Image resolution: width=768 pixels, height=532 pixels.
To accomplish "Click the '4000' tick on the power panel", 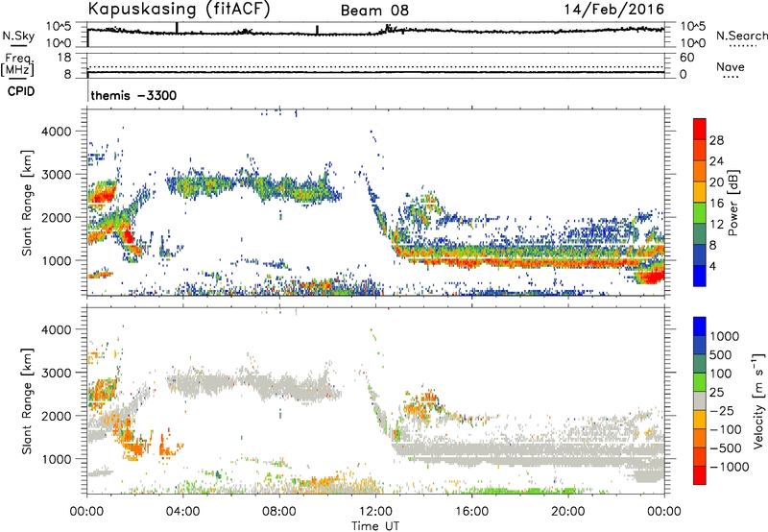I will point(57,132).
